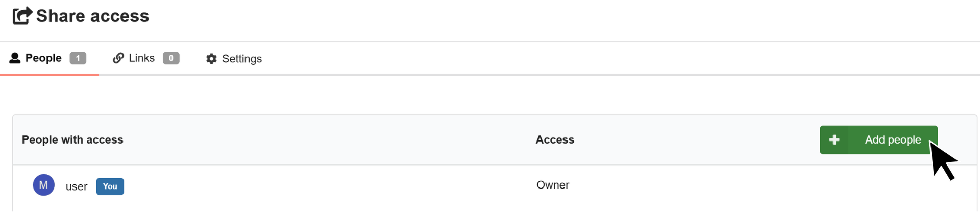The image size is (980, 212).
Task: Click the plus icon on Add people
Action: 835,140
